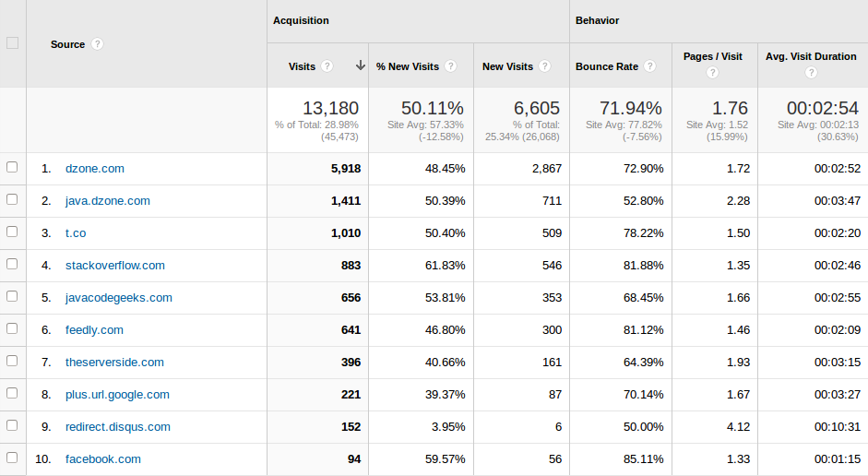Select facebook.com bounce rate 85.11%
868x476 pixels.
pos(643,459)
